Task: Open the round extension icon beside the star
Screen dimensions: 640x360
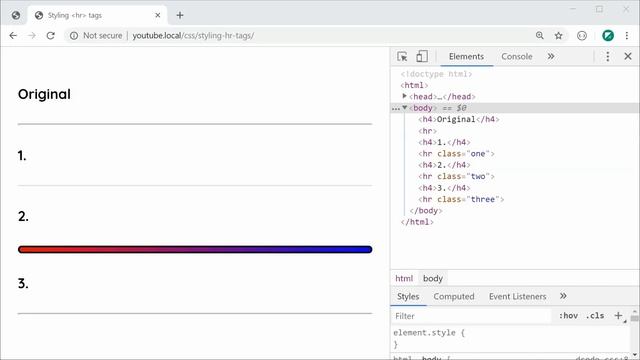Action: click(x=582, y=36)
